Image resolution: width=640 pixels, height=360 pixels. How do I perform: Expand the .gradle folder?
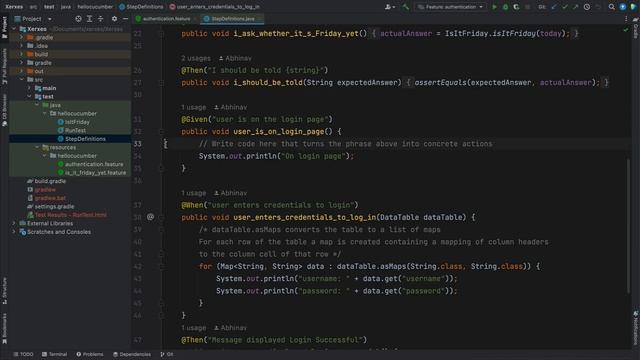click(22, 37)
